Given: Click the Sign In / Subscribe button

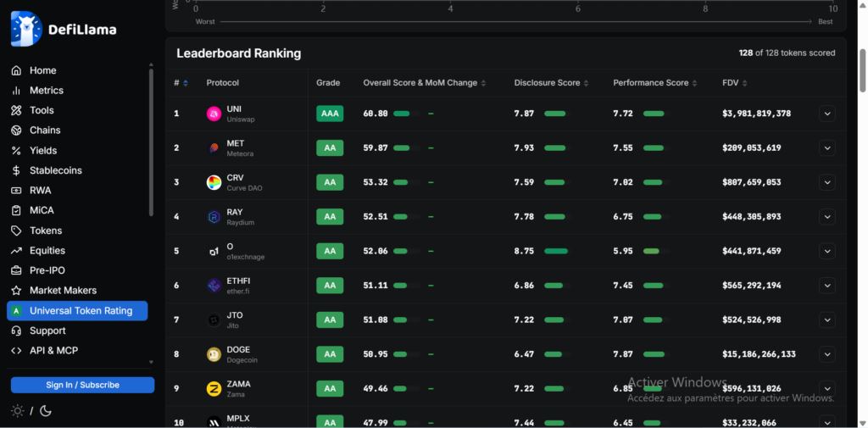Looking at the screenshot, I should (82, 385).
